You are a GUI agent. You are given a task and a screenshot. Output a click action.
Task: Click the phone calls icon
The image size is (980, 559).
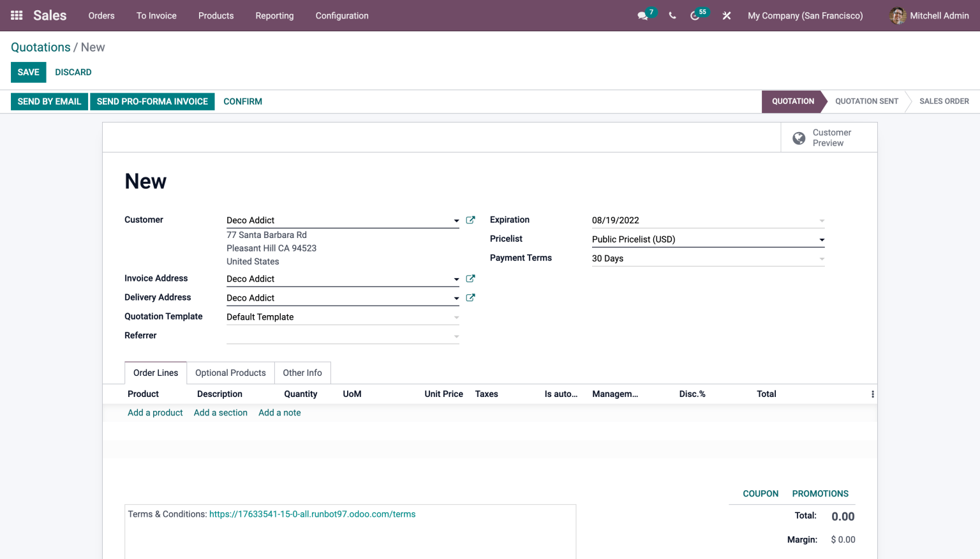(672, 15)
